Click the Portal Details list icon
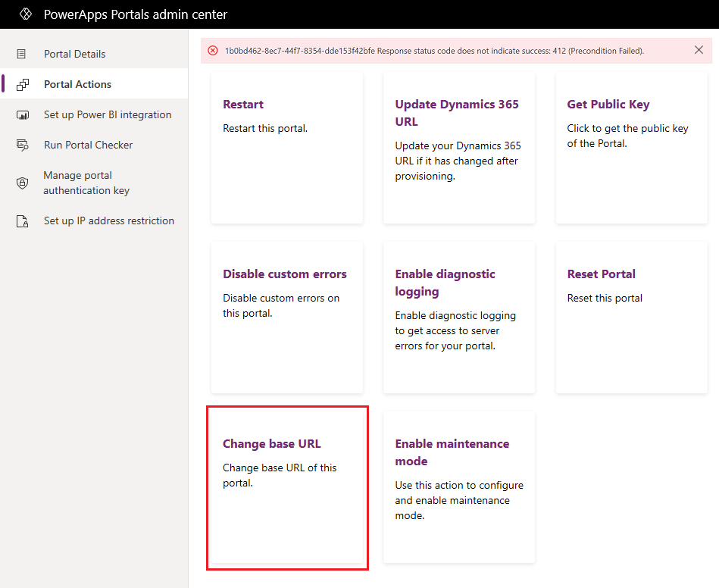 (x=21, y=54)
